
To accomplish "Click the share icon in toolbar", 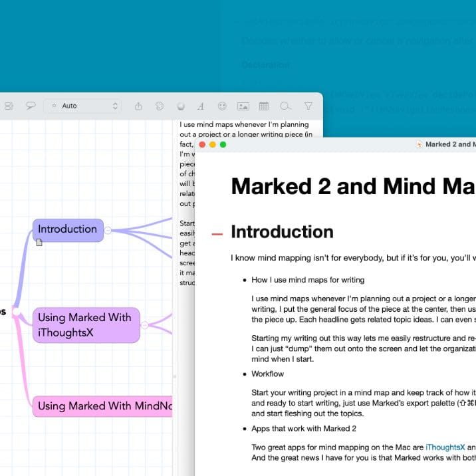I will (138, 106).
